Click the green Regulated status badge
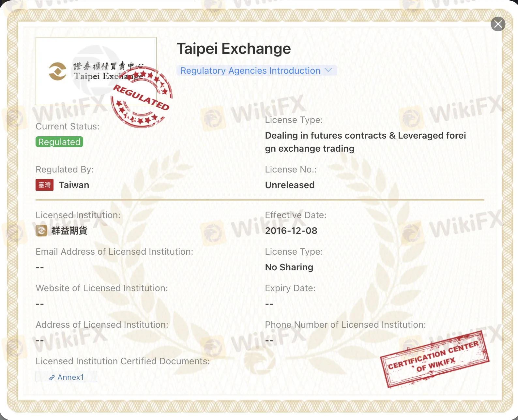 [x=59, y=142]
